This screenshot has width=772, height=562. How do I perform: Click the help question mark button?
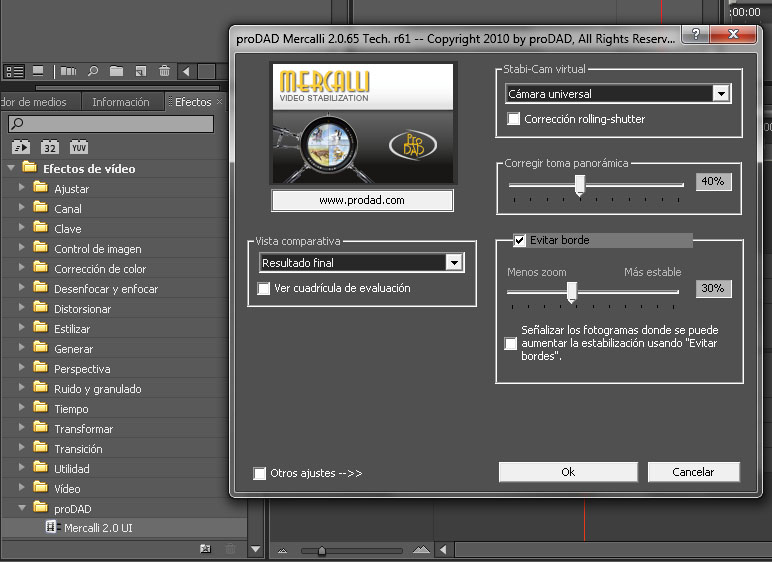click(696, 34)
